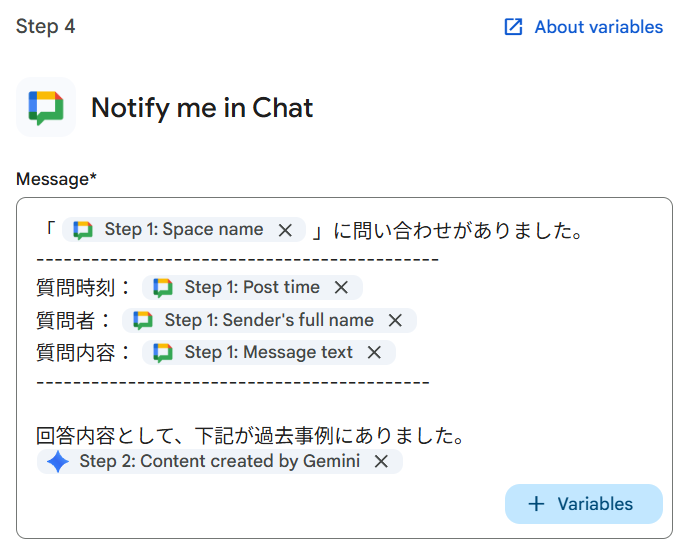Viewport: 697px width, 557px height.
Task: Click the plus icon on Variables button
Action: click(536, 504)
